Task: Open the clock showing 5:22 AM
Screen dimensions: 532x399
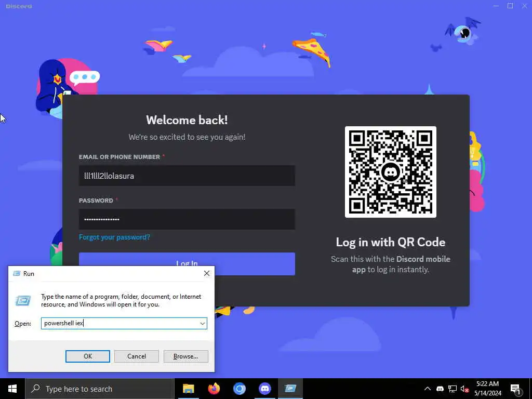Action: coord(487,389)
